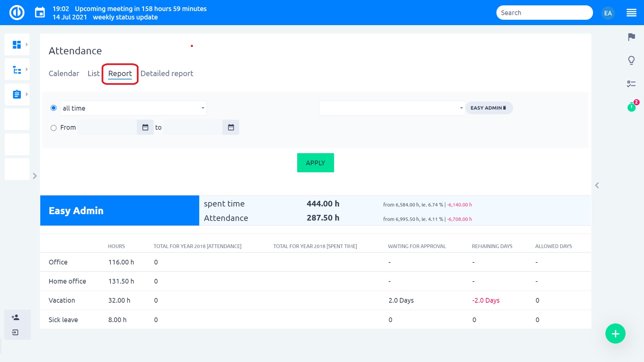Image resolution: width=644 pixels, height=362 pixels.
Task: Click the Easy Admin name header
Action: [76, 210]
